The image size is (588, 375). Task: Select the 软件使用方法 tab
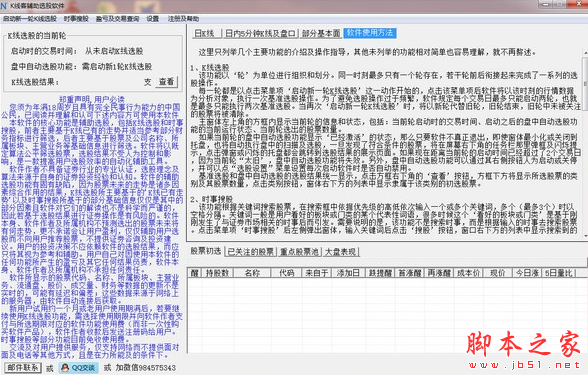pyautogui.click(x=370, y=33)
